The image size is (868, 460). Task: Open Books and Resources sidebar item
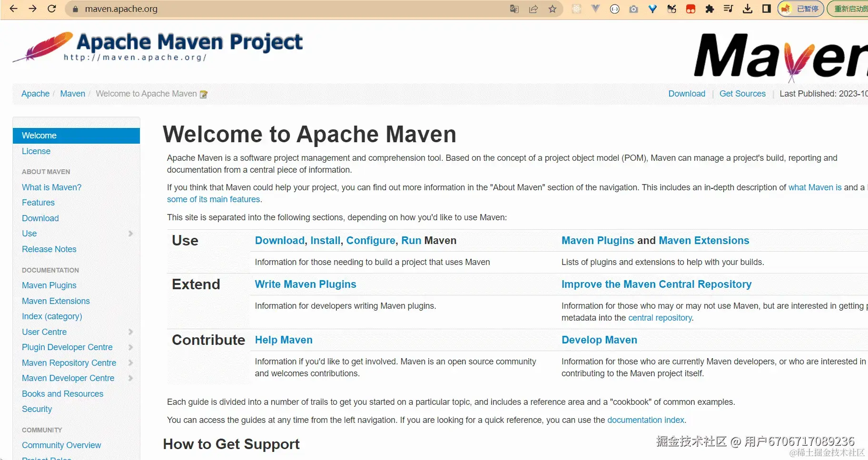coord(62,394)
